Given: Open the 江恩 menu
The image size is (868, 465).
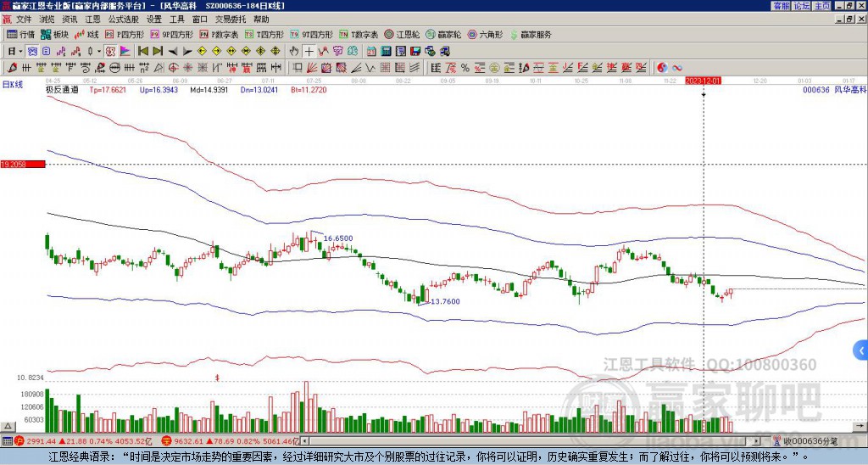Looking at the screenshot, I should pos(93,20).
